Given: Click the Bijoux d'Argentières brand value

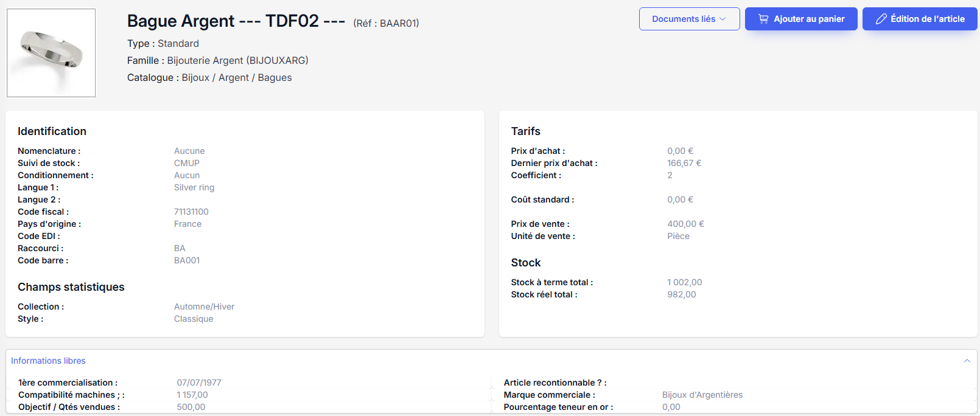Looking at the screenshot, I should (x=702, y=395).
